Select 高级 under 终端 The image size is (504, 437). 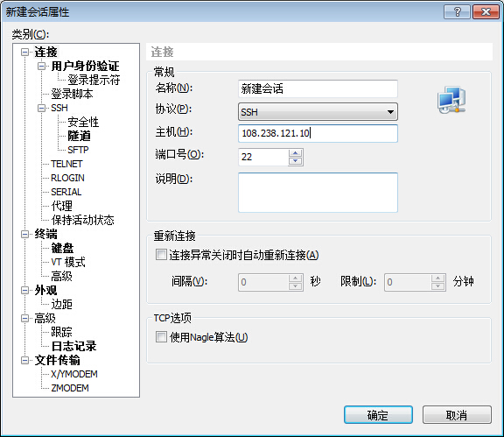61,276
